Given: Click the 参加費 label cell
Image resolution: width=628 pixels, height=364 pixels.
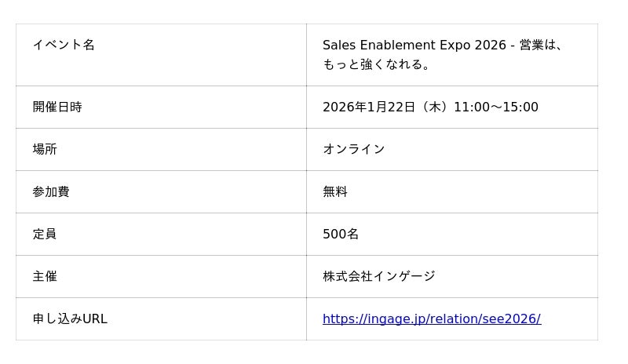Looking at the screenshot, I should [x=51, y=191].
